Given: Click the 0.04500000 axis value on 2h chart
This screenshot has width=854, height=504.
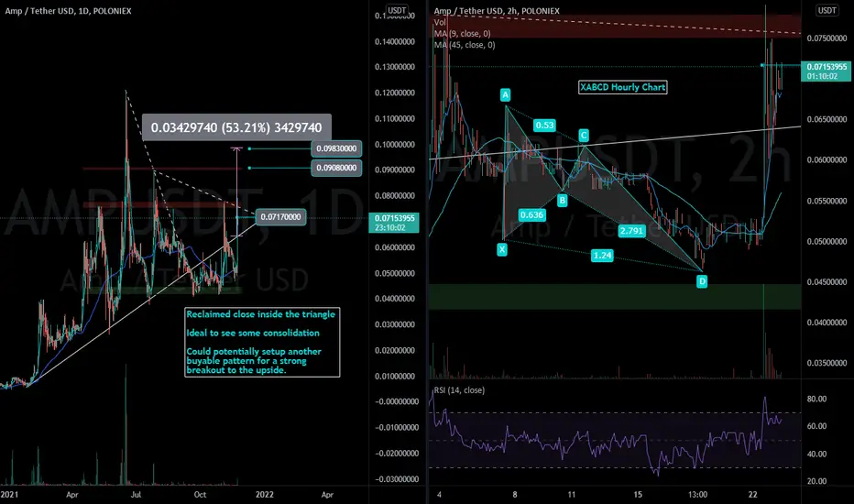Looking at the screenshot, I should 827,281.
